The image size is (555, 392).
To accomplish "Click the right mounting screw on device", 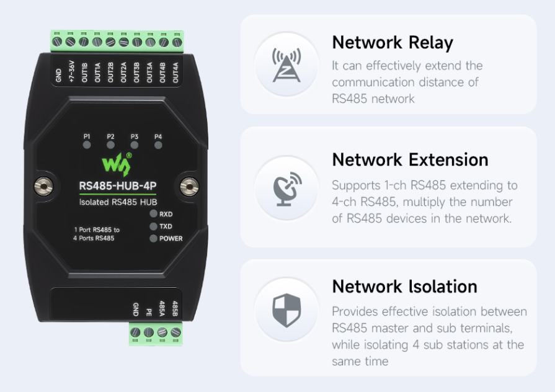I will pos(189,186).
